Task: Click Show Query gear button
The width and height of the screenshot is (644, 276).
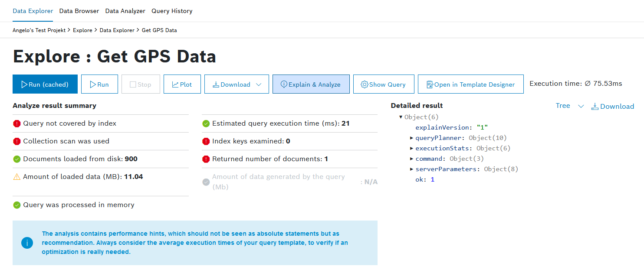Action: coord(383,84)
